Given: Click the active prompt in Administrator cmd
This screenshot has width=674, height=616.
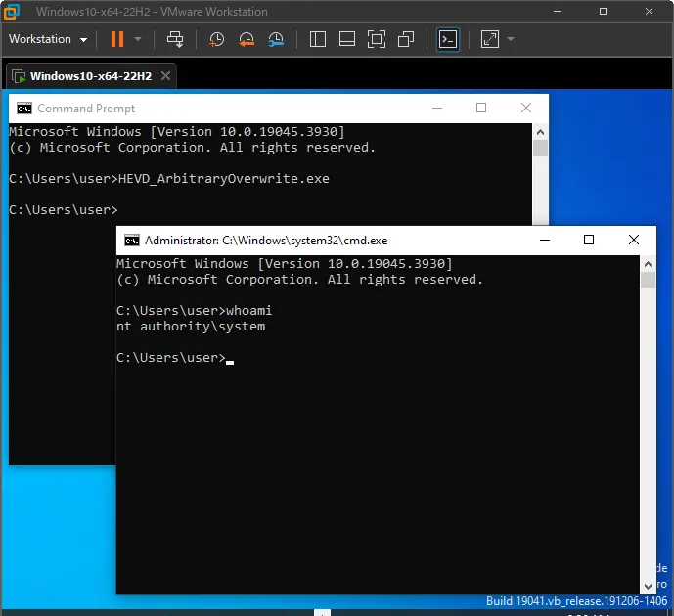Looking at the screenshot, I should [174, 358].
